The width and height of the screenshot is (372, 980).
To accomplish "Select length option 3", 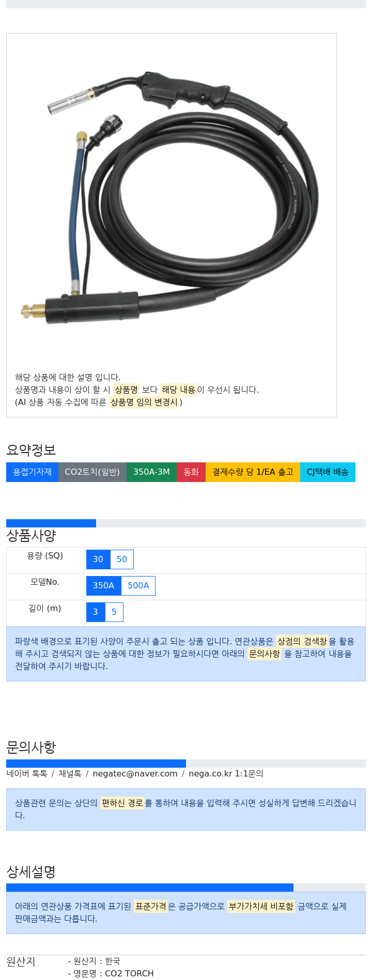I will (x=96, y=612).
